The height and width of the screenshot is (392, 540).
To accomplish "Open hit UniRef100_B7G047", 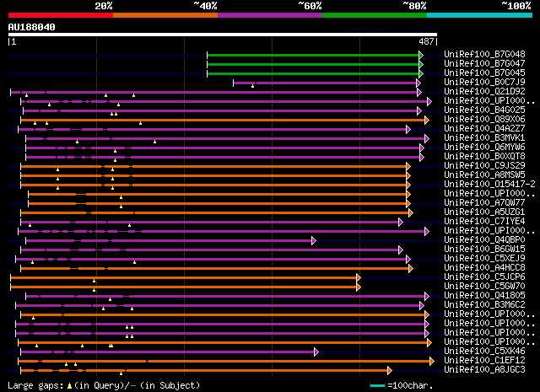I will click(x=484, y=63).
